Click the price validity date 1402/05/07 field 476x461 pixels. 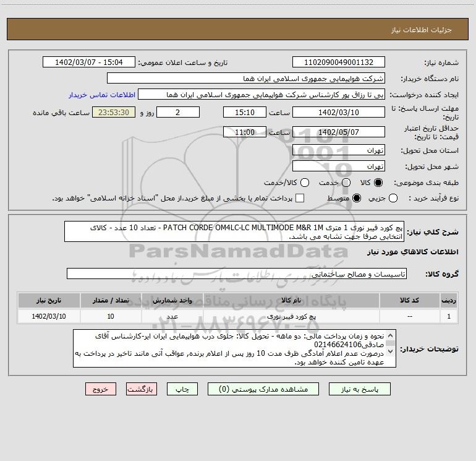(x=339, y=132)
